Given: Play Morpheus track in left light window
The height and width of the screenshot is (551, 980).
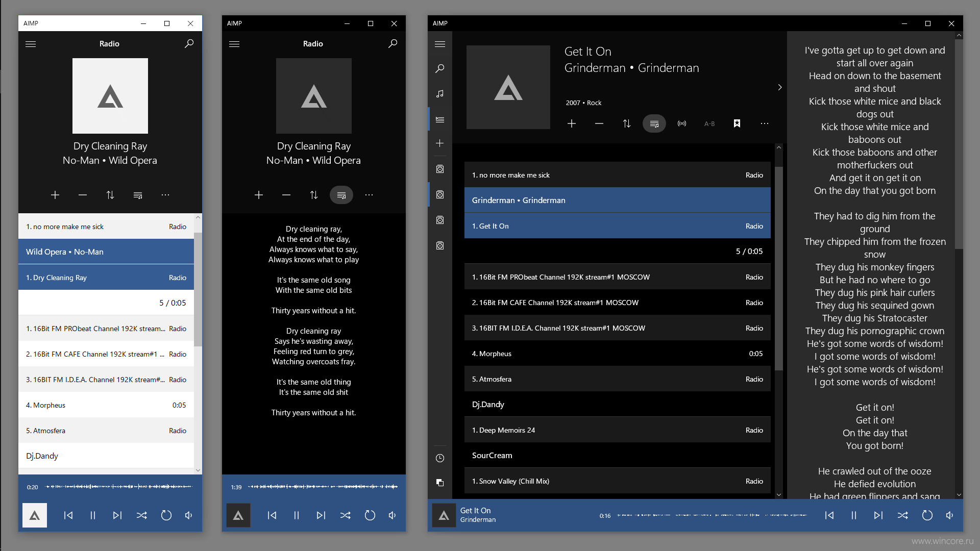Looking at the screenshot, I should (x=106, y=405).
